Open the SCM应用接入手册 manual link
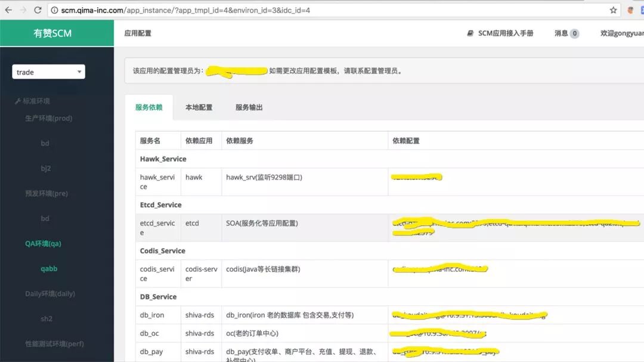The image size is (644, 362). [x=505, y=33]
